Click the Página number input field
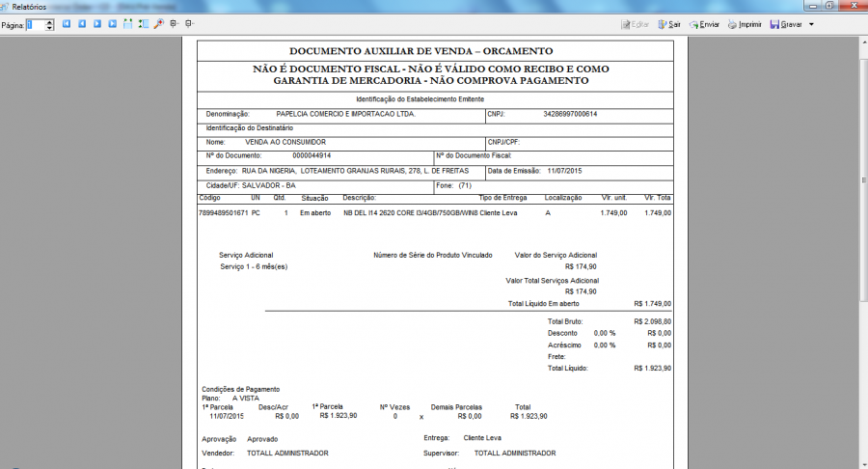 pyautogui.click(x=38, y=24)
